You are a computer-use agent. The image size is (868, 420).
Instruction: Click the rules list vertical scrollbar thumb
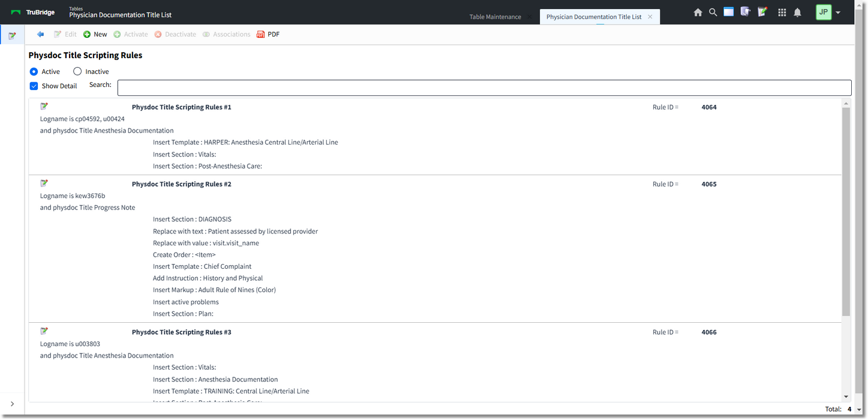846,212
